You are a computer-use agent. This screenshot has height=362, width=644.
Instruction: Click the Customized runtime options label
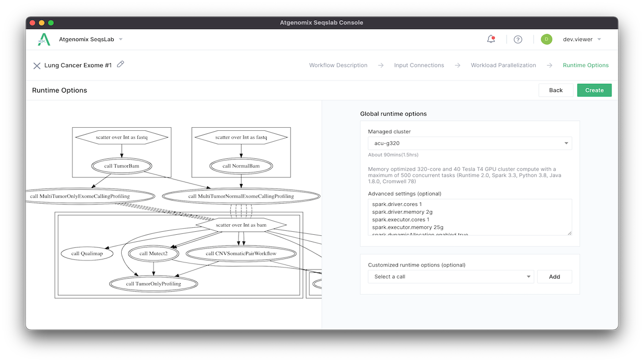pos(417,265)
